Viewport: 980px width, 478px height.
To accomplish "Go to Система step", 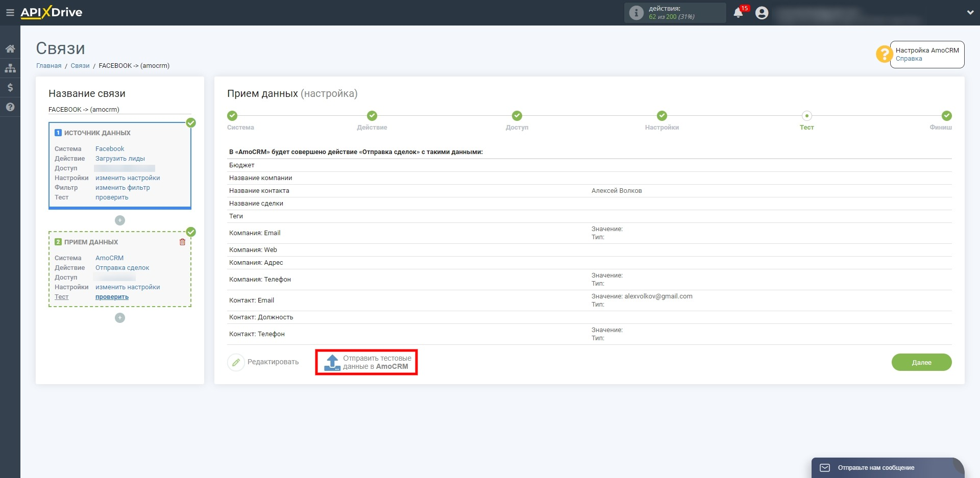I will (232, 116).
